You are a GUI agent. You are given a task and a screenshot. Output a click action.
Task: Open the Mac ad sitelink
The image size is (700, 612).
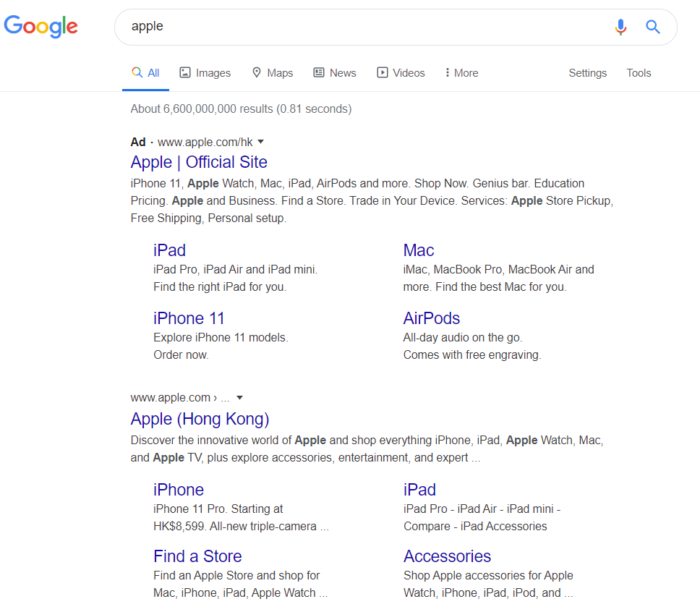418,250
